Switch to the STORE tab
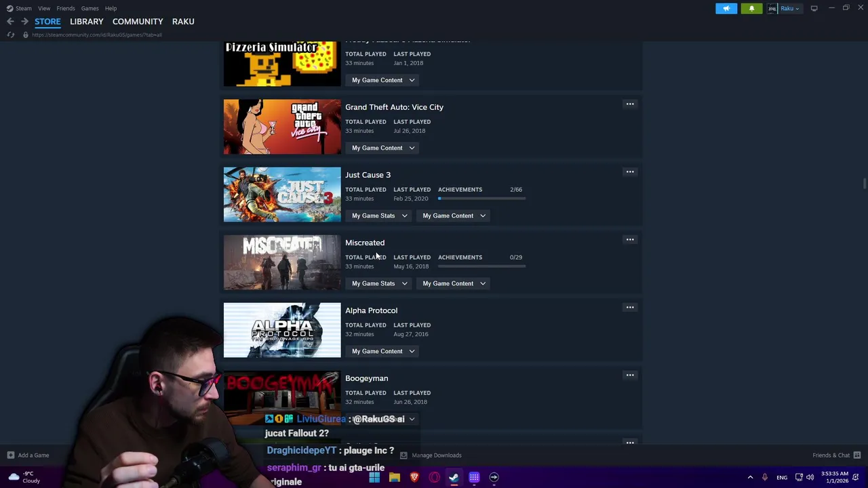The image size is (868, 488). pos(47,22)
